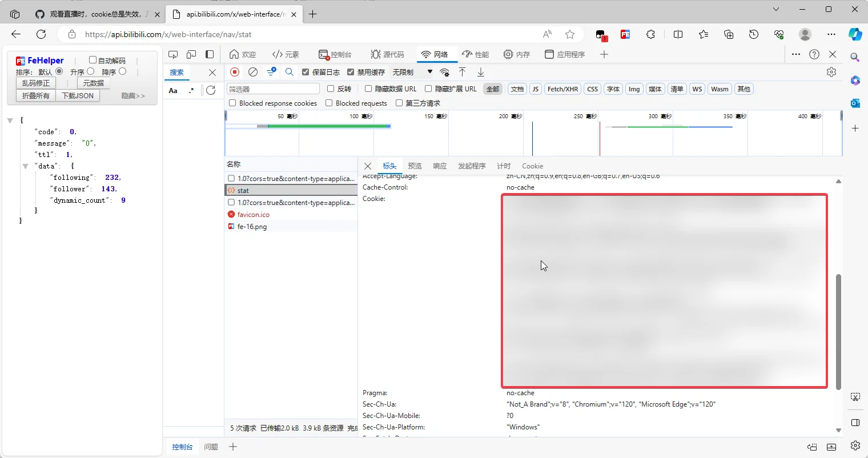Uncheck the 保留日志 checkbox
This screenshot has width=868, height=458.
(306, 72)
